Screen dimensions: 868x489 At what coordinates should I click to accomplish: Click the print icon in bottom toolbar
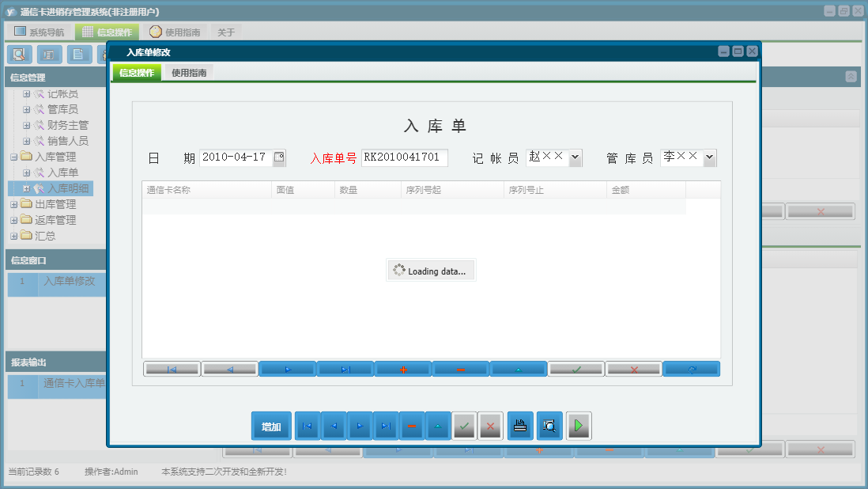[x=520, y=426]
